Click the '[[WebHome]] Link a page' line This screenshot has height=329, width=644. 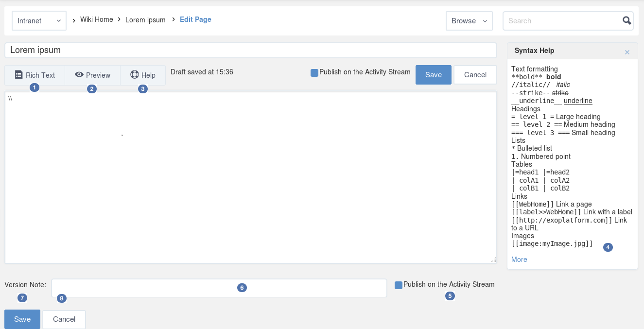coord(552,204)
